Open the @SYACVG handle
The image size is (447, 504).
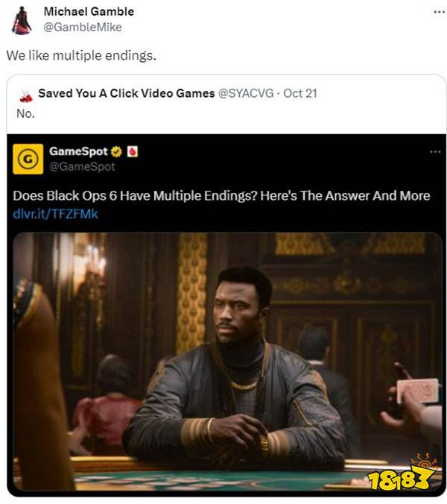click(x=246, y=93)
